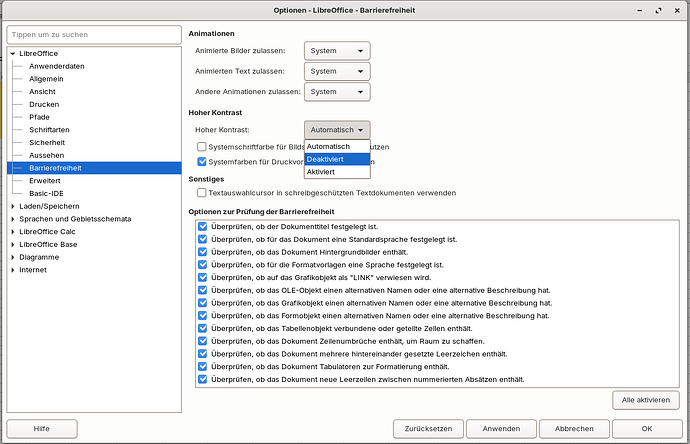Collapse the LibreOffice tree node

pos(13,53)
